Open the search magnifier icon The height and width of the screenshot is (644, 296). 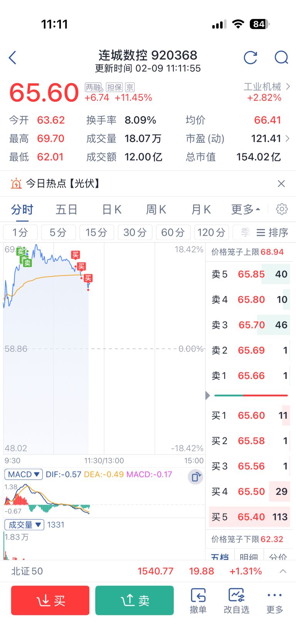281,58
